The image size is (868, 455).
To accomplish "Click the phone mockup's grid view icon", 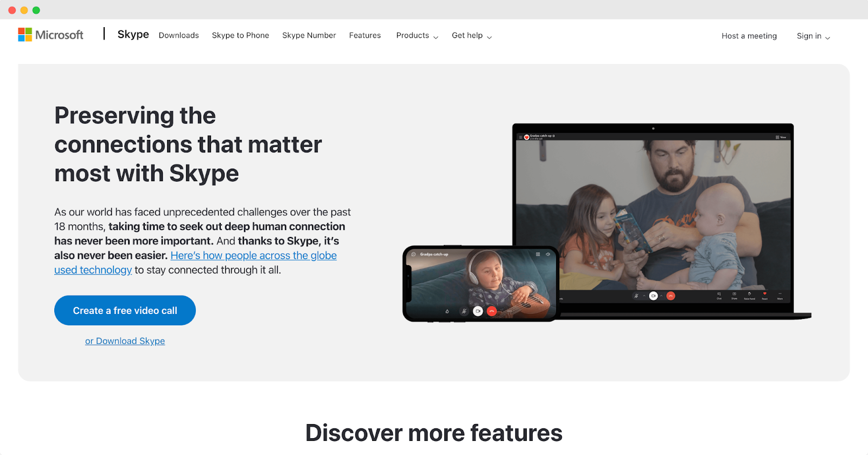I will point(538,254).
